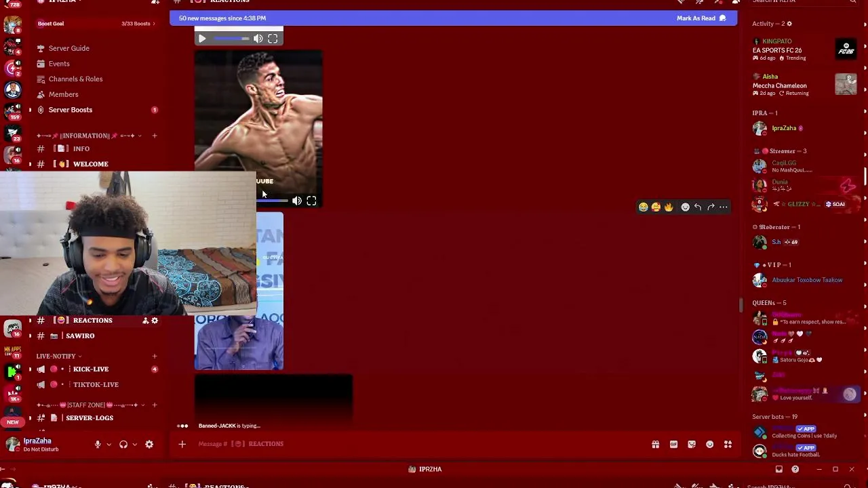The image size is (868, 488).
Task: Reply to the hovered message
Action: 698,207
